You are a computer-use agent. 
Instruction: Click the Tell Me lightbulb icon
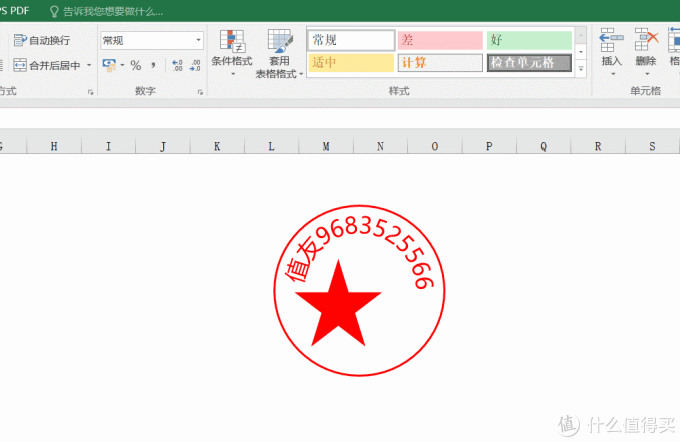point(54,11)
